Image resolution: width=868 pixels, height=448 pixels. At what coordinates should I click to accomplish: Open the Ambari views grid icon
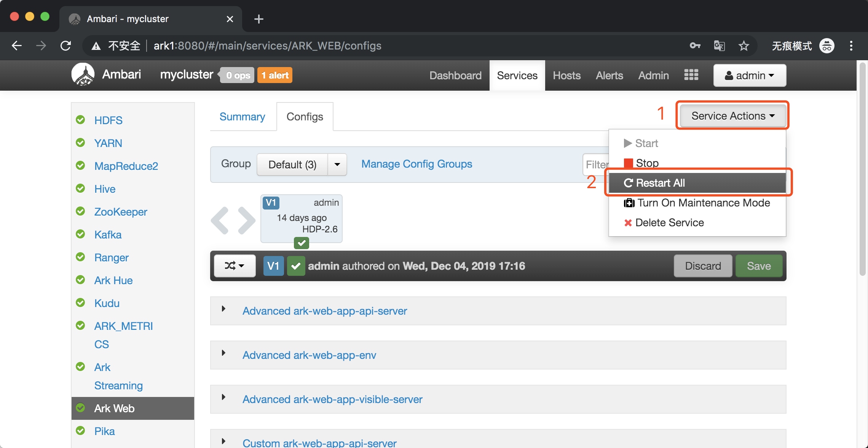pyautogui.click(x=691, y=75)
